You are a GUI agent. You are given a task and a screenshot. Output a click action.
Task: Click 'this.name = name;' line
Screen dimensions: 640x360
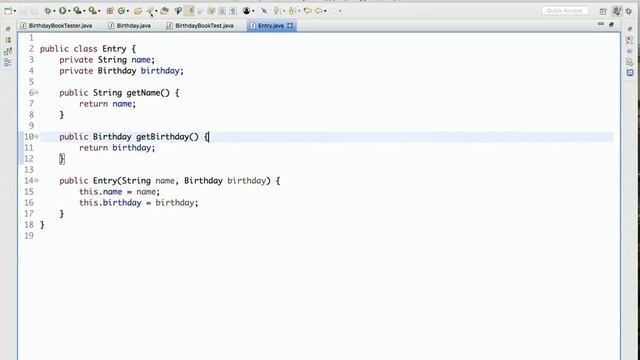click(x=120, y=192)
